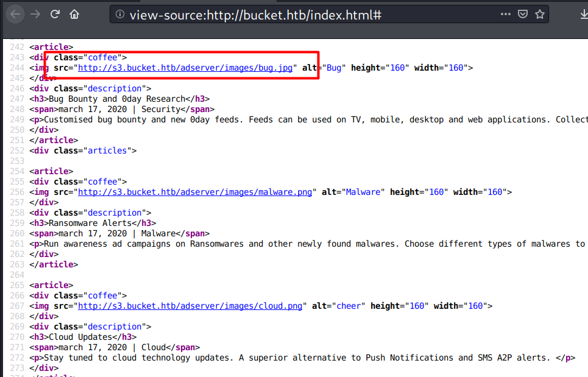The image size is (588, 377).
Task: Open the bug.jpg image link
Action: point(185,68)
